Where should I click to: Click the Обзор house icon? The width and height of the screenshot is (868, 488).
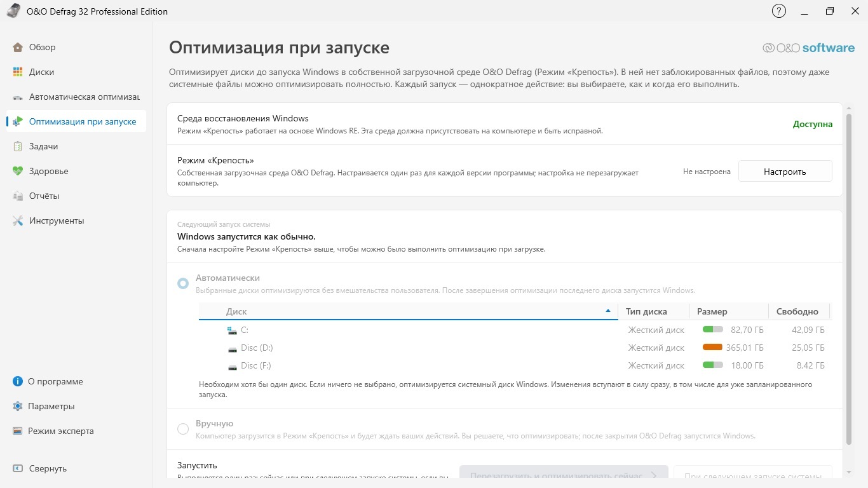point(18,47)
